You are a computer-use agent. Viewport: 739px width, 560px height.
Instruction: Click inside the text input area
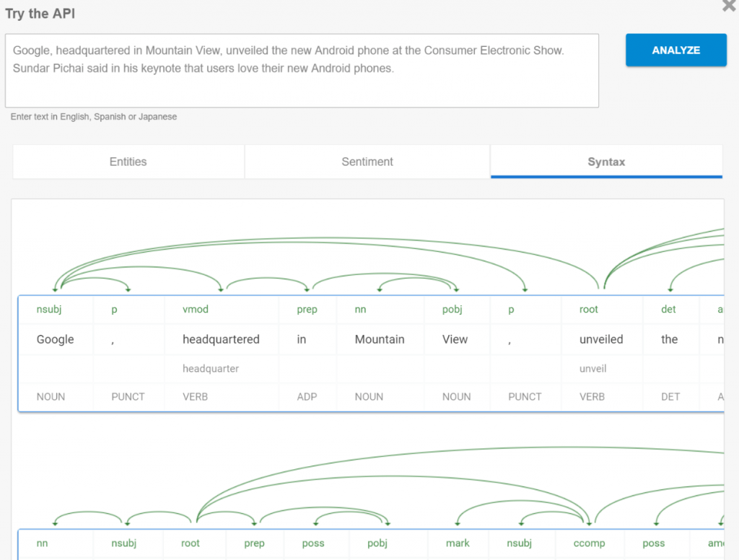(302, 70)
